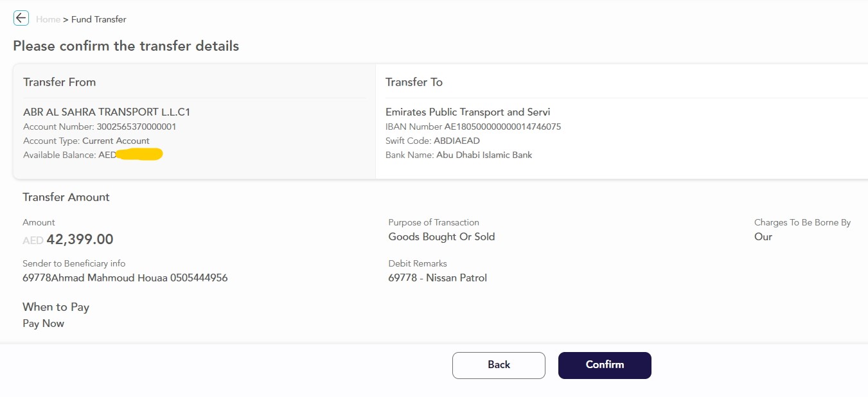
Task: Click the Charges To Be Borne By value
Action: point(763,236)
